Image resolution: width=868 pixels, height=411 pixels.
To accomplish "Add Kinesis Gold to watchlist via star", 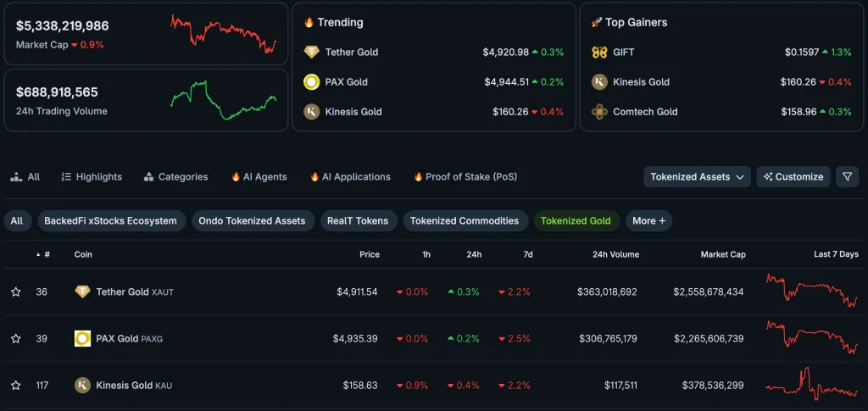I will click(15, 386).
